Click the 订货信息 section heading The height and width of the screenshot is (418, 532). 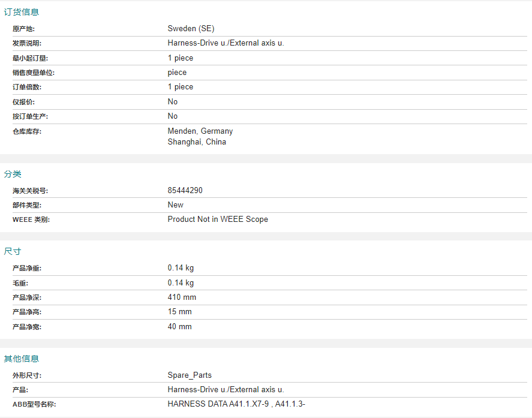coord(22,12)
